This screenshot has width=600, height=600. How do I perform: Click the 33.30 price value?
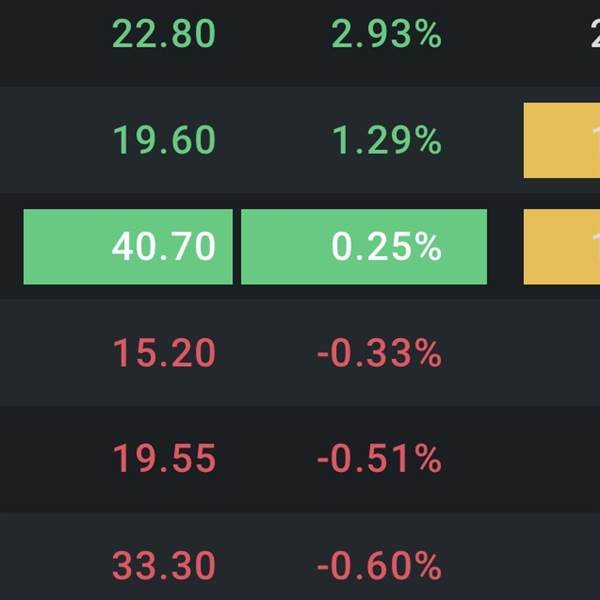click(x=164, y=567)
